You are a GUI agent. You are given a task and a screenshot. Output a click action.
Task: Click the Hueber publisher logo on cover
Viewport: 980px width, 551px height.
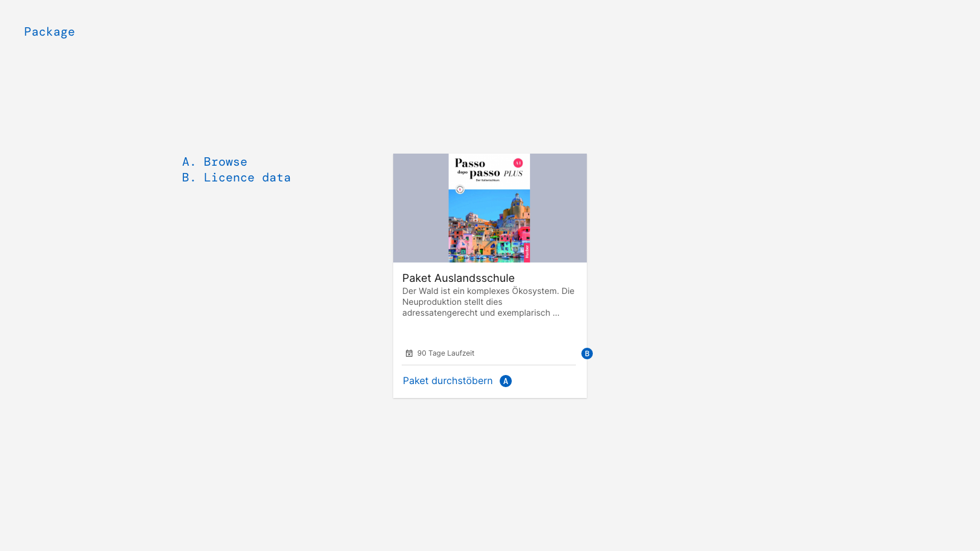(x=526, y=252)
